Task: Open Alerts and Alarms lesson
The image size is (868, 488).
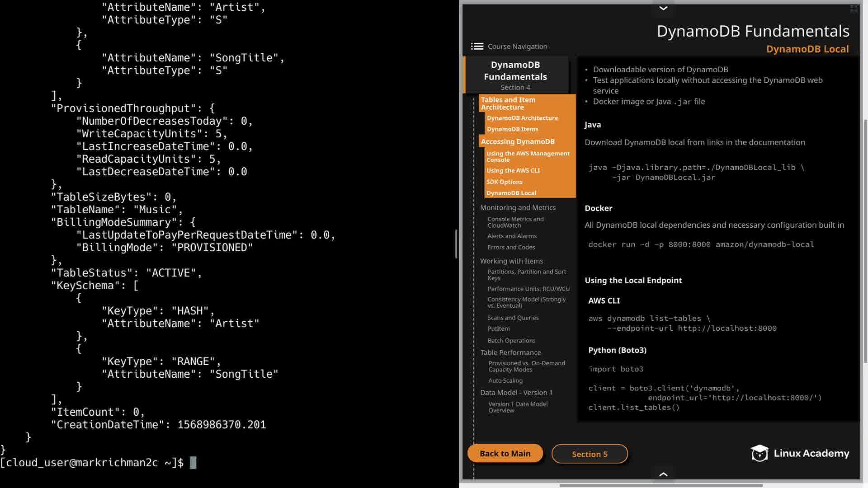Action: coord(512,236)
